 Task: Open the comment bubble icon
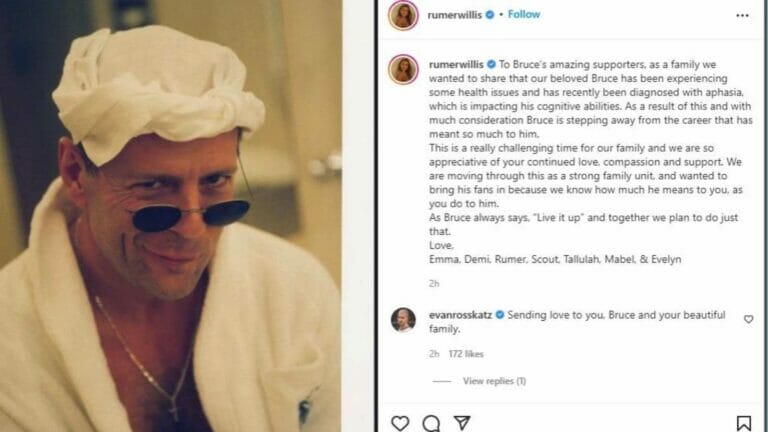pyautogui.click(x=431, y=423)
